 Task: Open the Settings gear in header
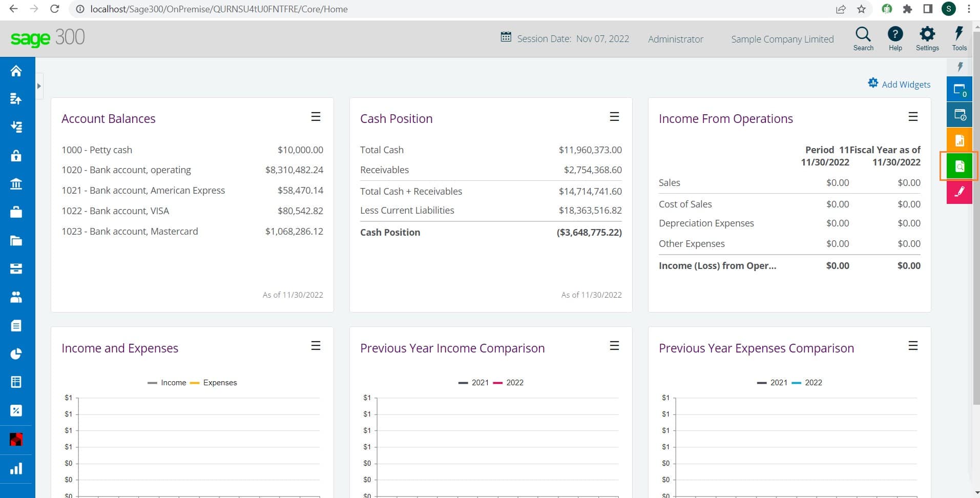point(927,39)
